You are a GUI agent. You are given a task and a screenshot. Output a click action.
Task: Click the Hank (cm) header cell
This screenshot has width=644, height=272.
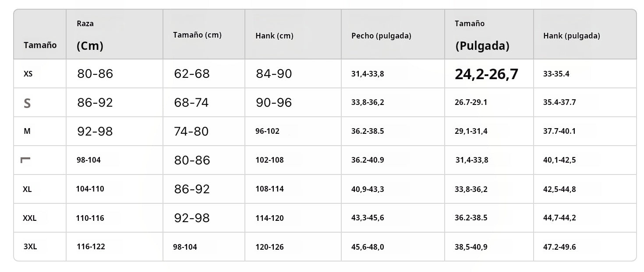[x=274, y=36]
